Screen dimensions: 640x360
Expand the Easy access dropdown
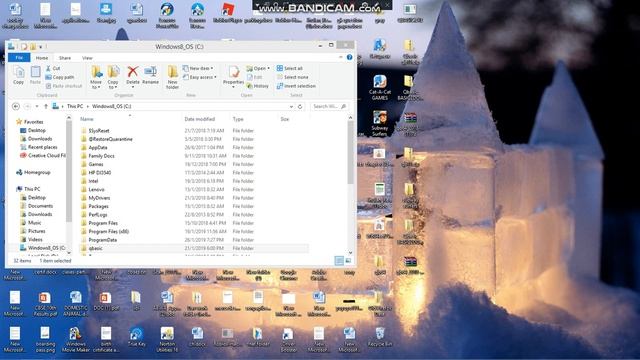pos(200,77)
